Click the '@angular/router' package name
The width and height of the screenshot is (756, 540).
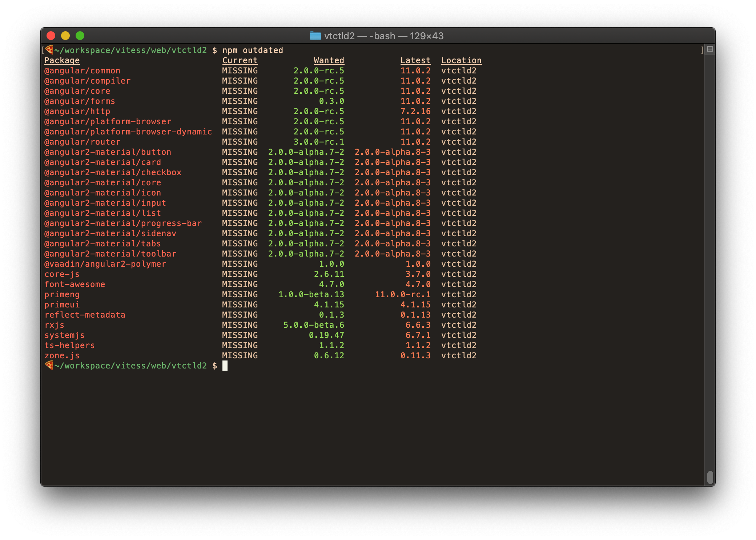83,142
